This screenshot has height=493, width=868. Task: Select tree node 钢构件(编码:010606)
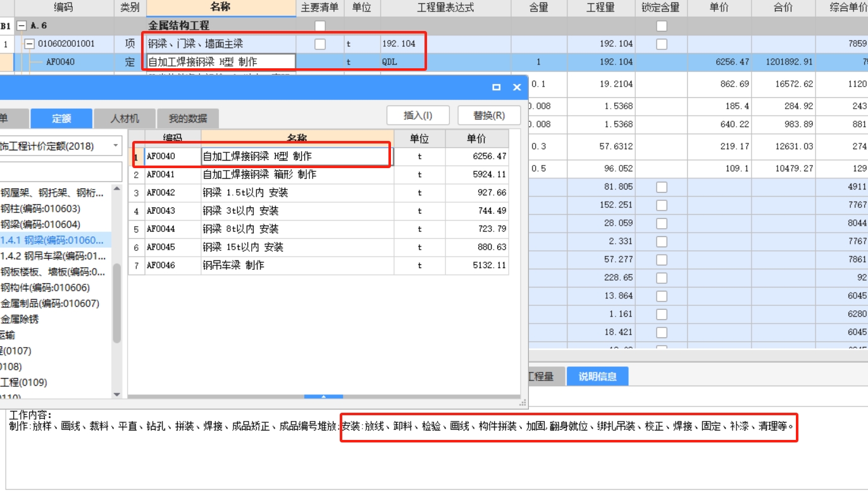(45, 288)
